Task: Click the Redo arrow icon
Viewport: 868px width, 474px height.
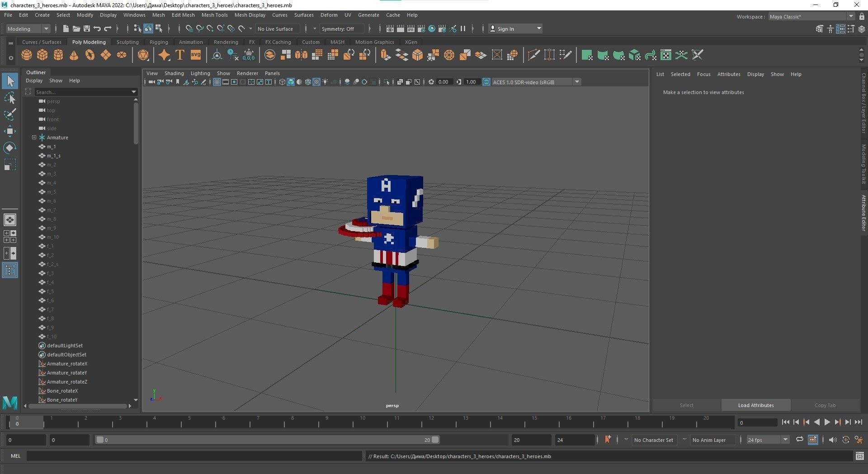Action: coord(108,28)
